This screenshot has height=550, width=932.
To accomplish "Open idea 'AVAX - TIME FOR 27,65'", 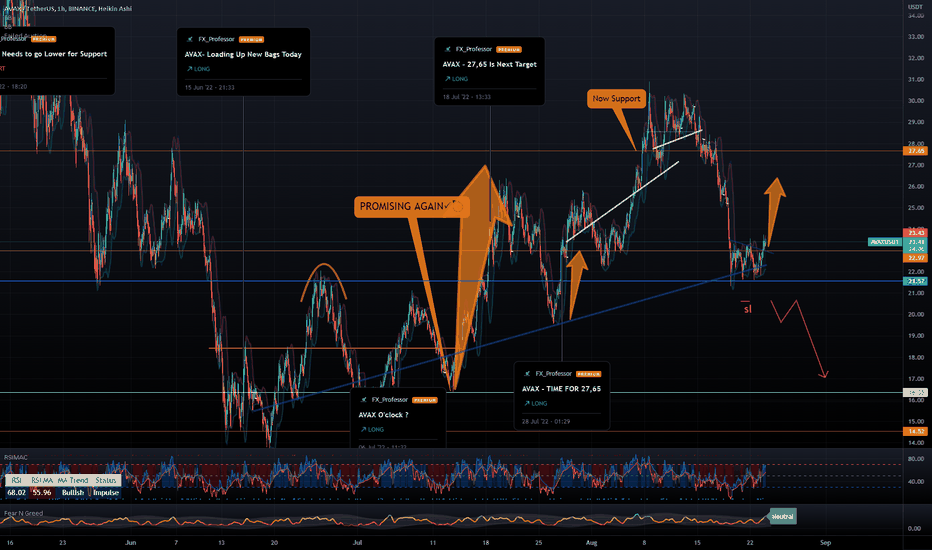I will click(562, 389).
